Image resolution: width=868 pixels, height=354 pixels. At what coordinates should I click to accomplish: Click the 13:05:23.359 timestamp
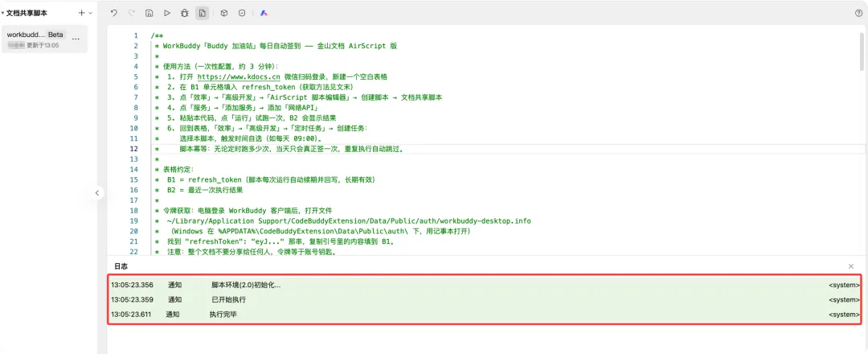coord(132,300)
